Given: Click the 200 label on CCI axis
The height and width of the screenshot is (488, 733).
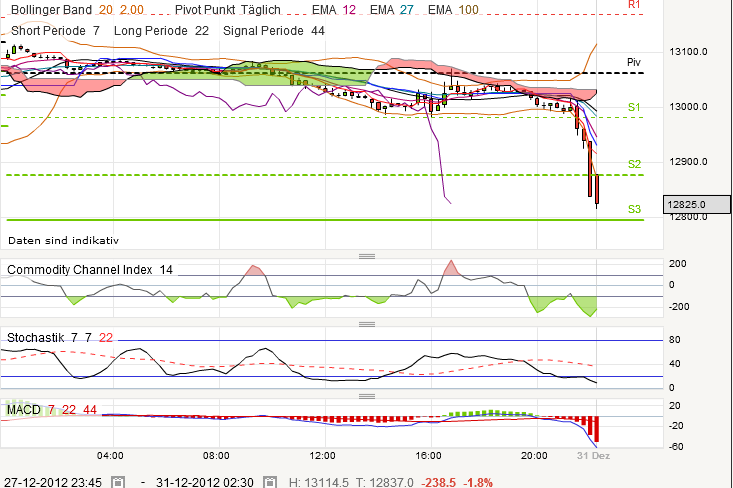Looking at the screenshot, I should click(x=677, y=264).
